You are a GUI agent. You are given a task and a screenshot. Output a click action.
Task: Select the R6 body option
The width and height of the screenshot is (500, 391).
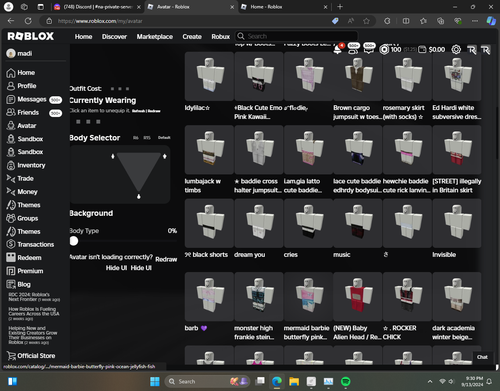pos(136,138)
